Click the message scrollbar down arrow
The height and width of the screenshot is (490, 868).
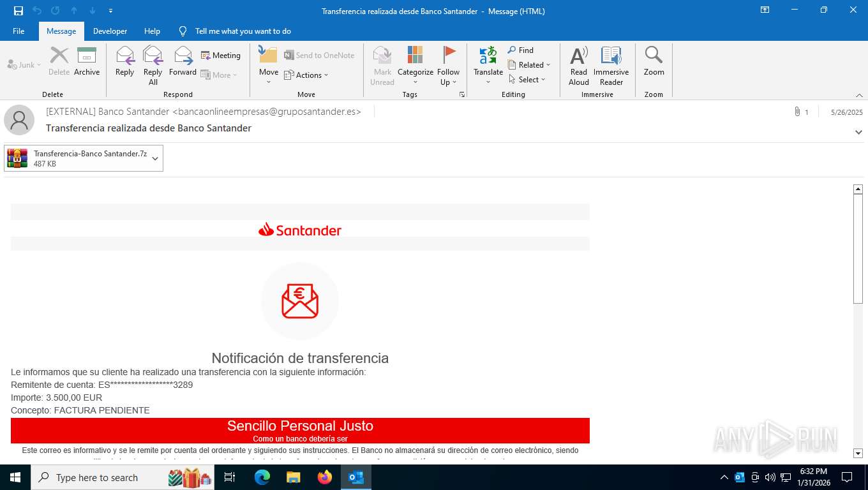(858, 453)
